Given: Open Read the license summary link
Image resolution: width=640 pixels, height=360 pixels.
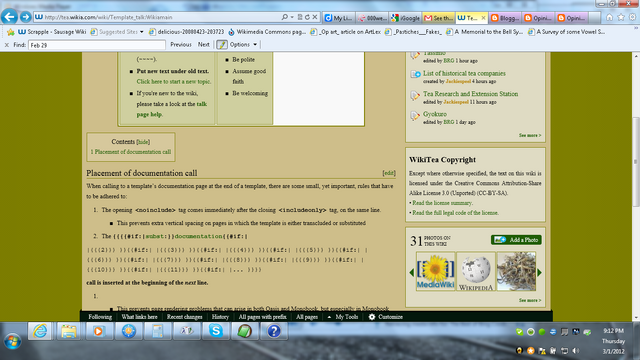Looking at the screenshot, I should 442,203.
